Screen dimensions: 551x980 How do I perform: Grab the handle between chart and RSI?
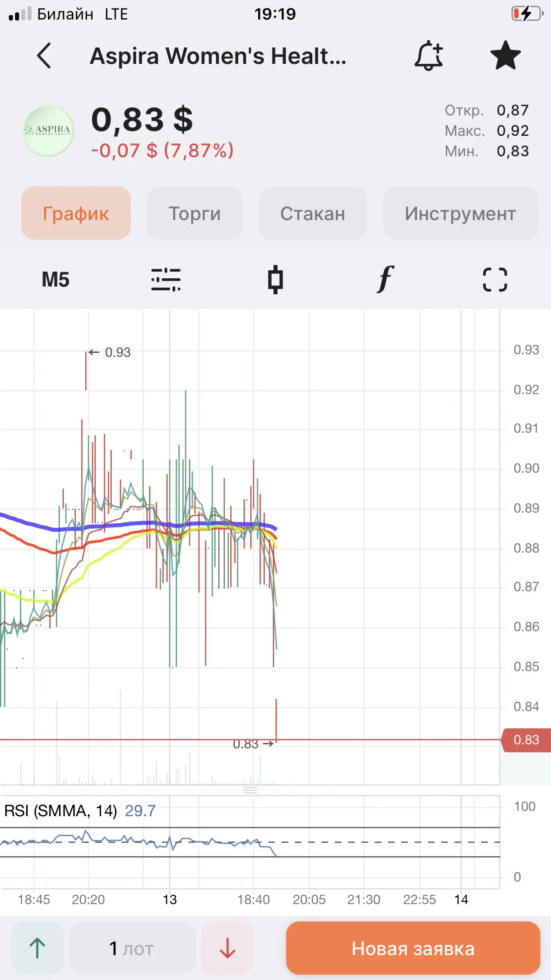pyautogui.click(x=250, y=790)
